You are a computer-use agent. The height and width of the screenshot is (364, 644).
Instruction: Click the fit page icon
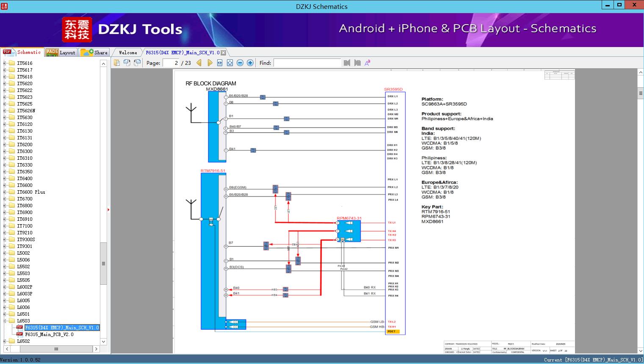(230, 63)
